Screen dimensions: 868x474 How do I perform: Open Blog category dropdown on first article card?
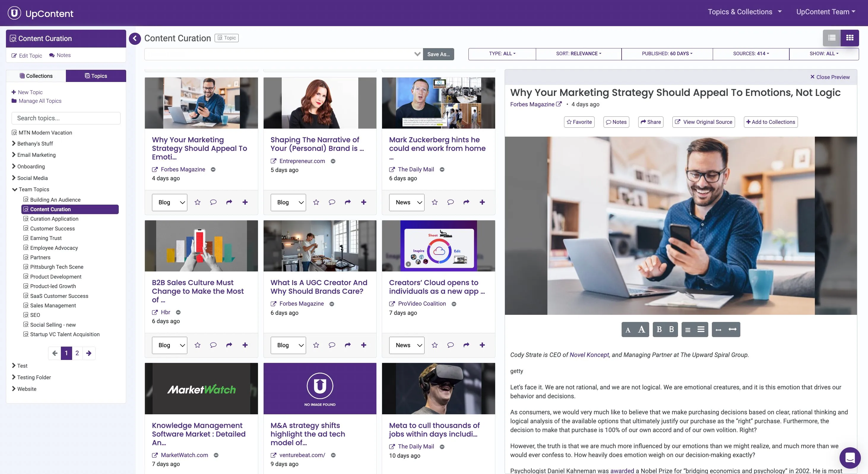pyautogui.click(x=170, y=202)
